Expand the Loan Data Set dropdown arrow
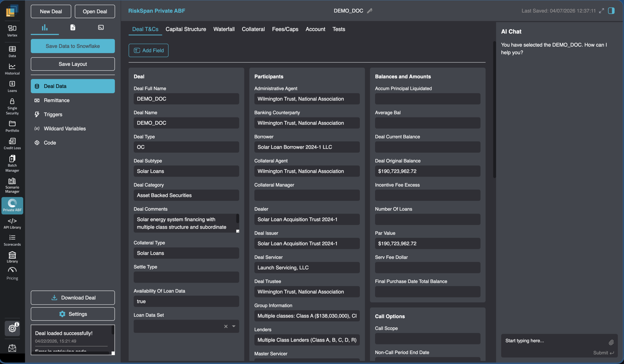This screenshot has height=364, width=624. pos(234,326)
